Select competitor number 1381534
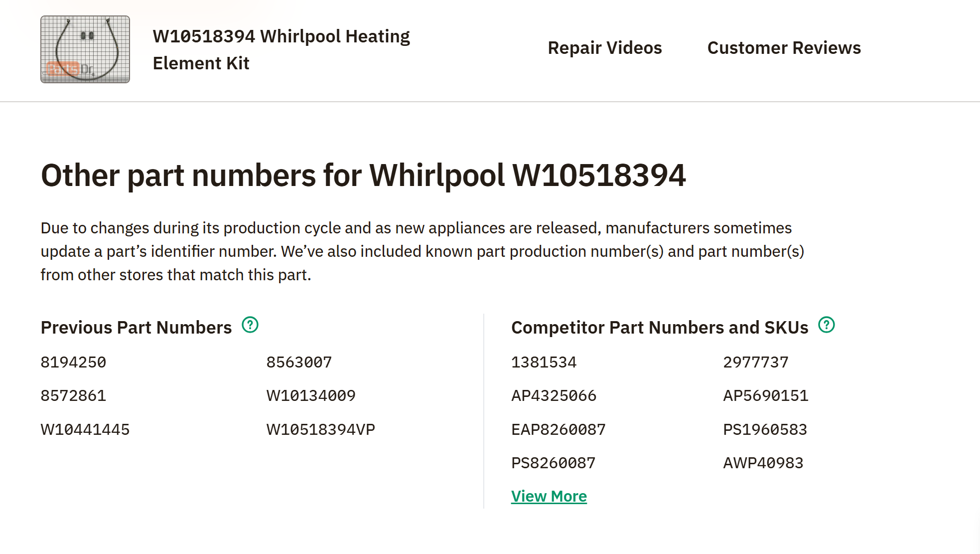980x554 pixels. [544, 363]
